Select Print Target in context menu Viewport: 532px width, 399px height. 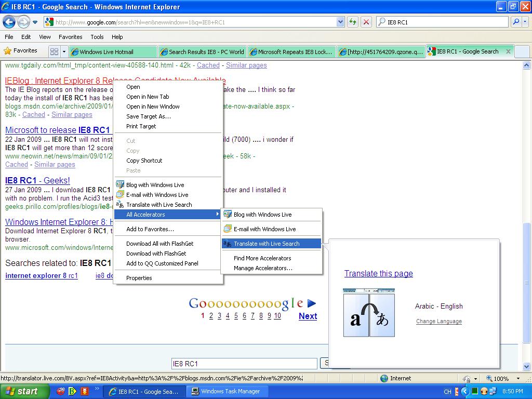tap(168, 126)
